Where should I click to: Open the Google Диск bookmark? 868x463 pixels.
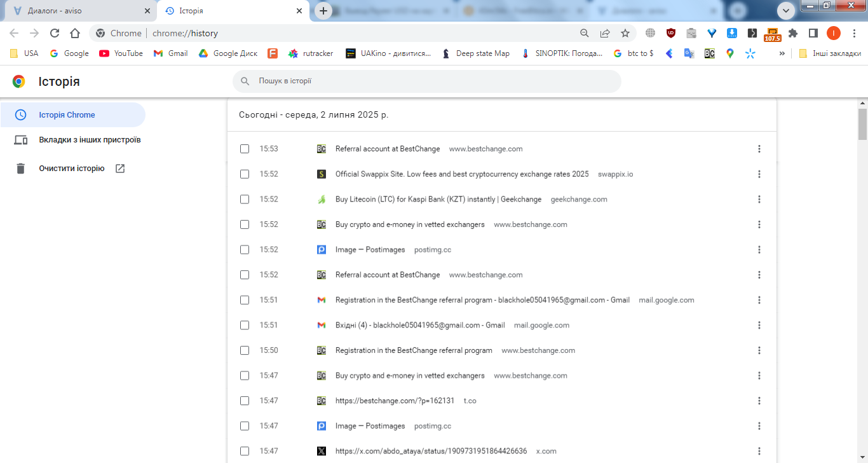tap(228, 53)
